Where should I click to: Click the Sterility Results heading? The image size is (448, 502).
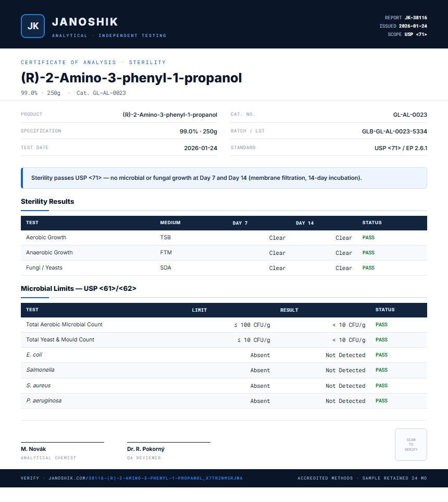[47, 201]
